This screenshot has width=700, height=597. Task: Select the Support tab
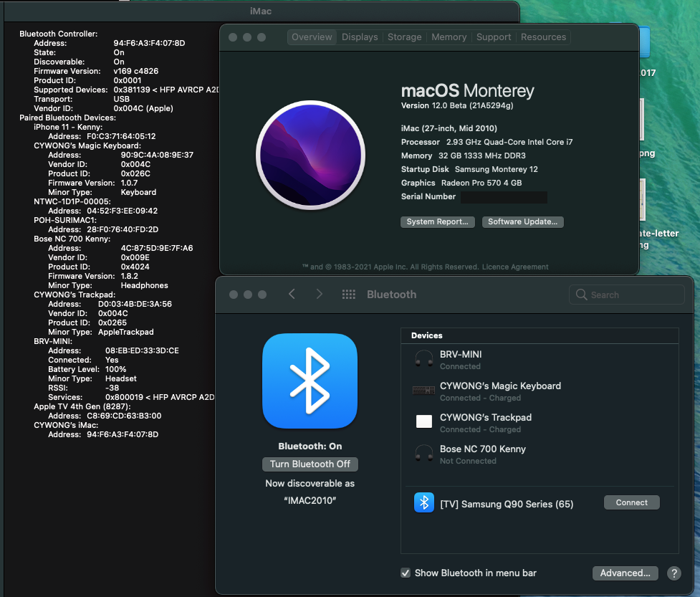click(494, 37)
